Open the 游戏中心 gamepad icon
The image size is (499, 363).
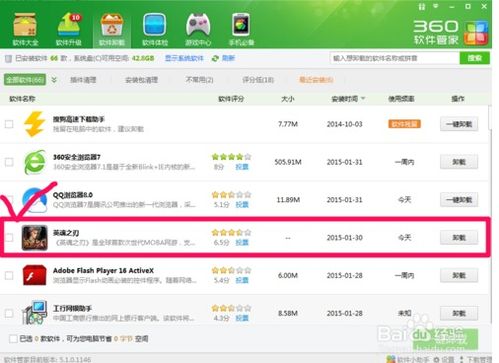click(198, 25)
